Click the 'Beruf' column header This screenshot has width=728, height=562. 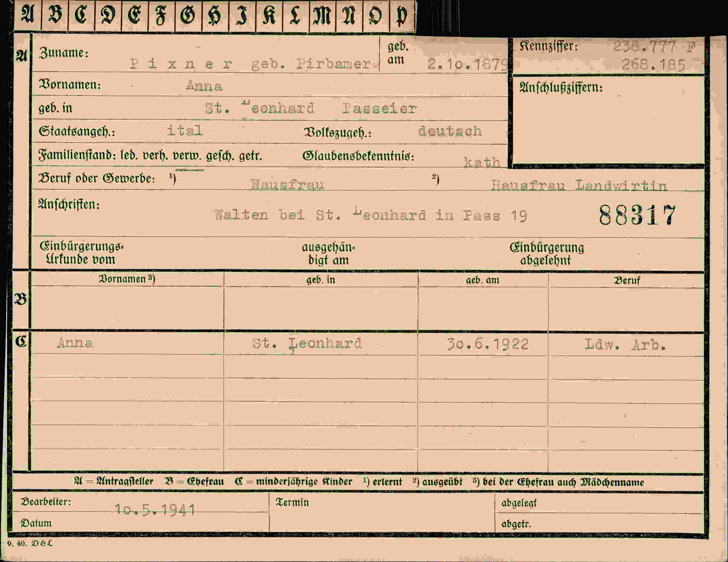pyautogui.click(x=627, y=281)
